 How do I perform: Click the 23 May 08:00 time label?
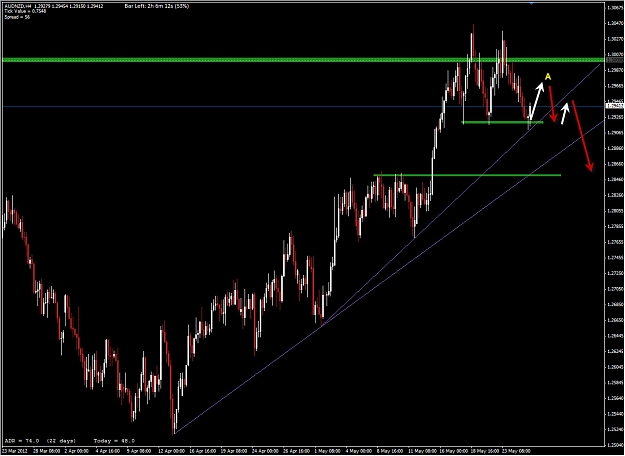515,451
